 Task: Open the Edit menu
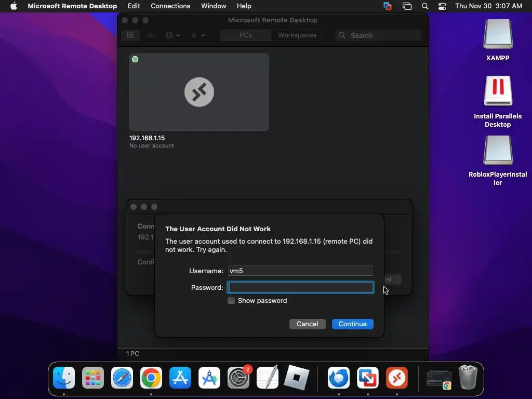pos(134,6)
